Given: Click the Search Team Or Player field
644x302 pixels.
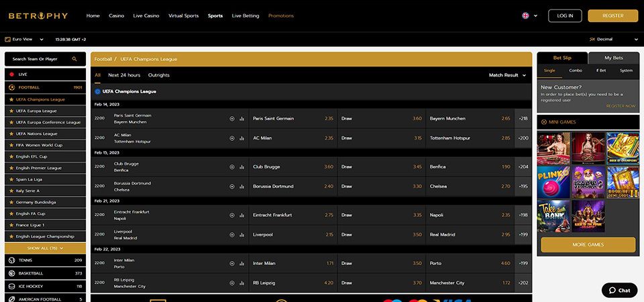Looking at the screenshot, I should tap(45, 59).
